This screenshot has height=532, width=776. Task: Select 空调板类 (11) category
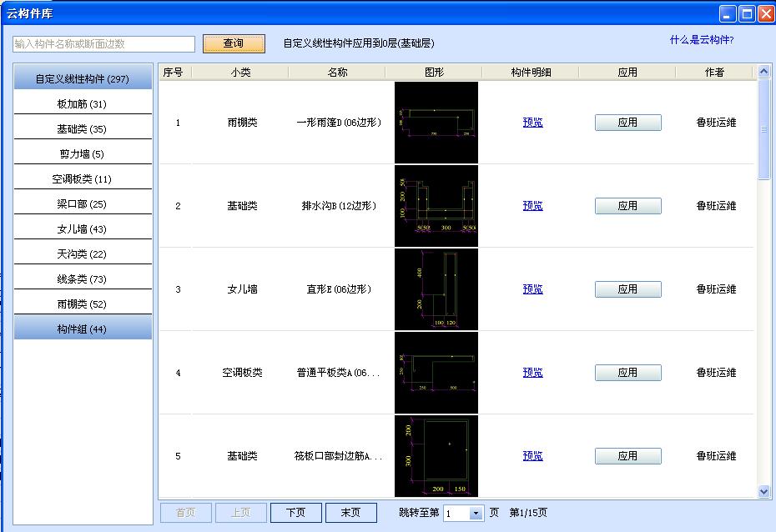click(x=83, y=179)
